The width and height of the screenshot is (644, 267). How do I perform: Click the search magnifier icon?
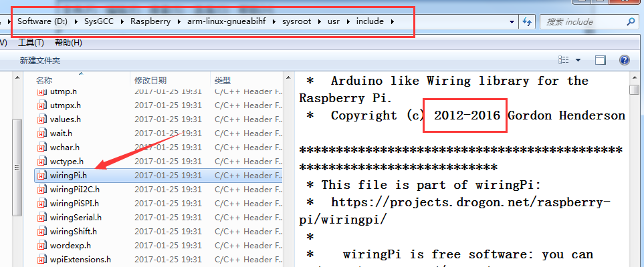click(x=630, y=22)
